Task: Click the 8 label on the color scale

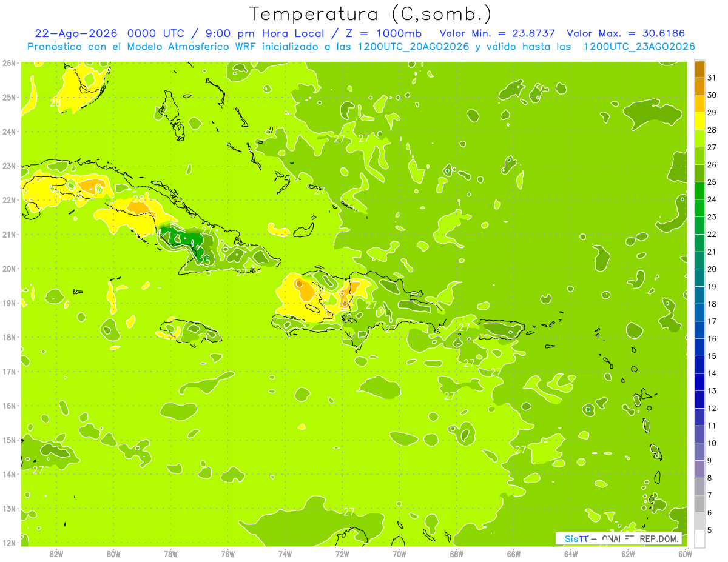Action: (709, 478)
